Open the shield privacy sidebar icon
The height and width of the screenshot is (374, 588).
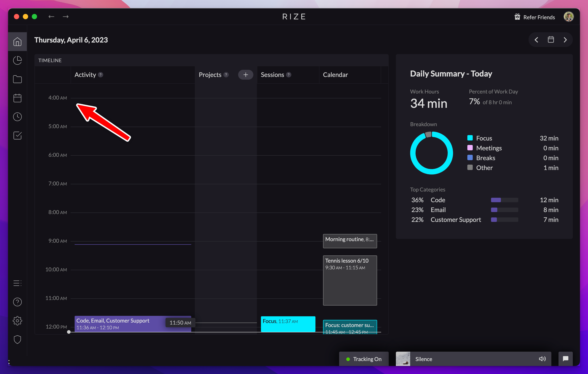coord(17,340)
